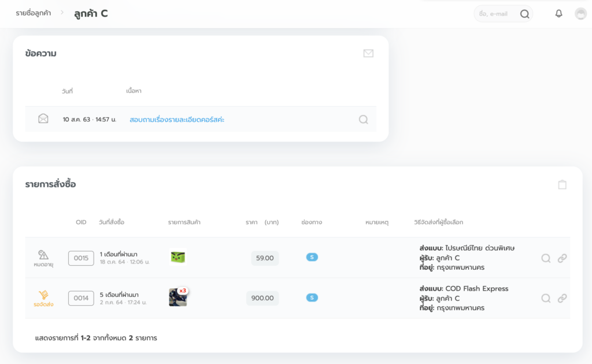Click the opened envelope icon in the message row
Image resolution: width=592 pixels, height=364 pixels.
click(x=43, y=119)
